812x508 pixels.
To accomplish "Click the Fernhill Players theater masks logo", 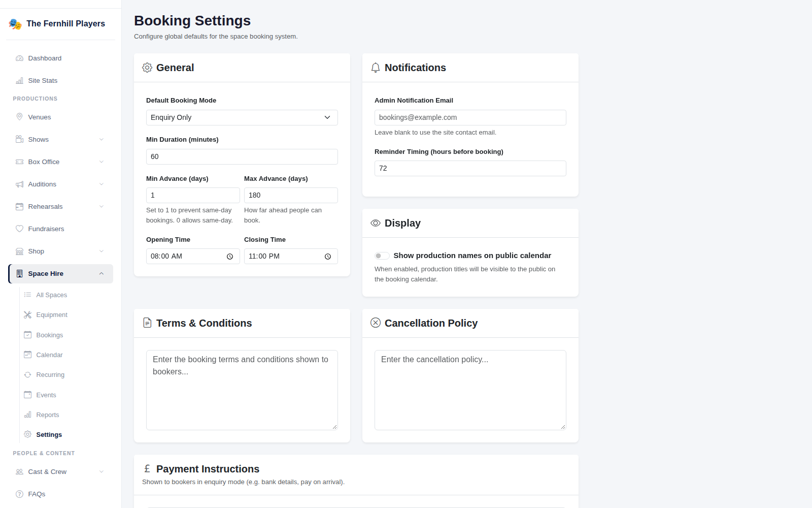I will click(15, 24).
